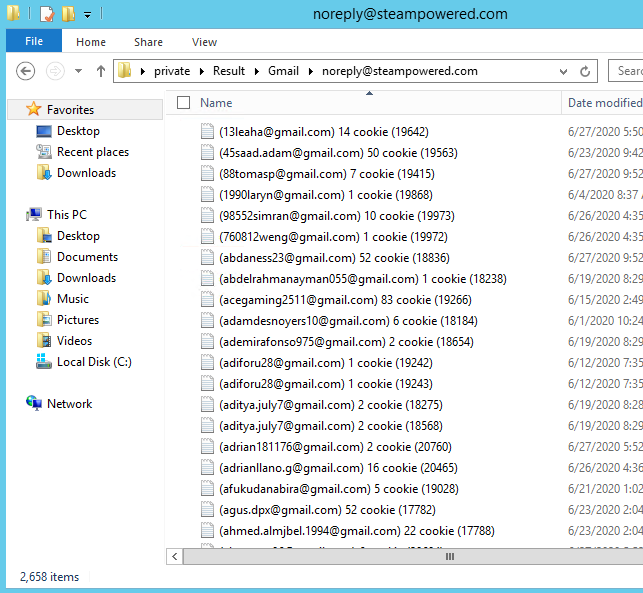Open Documents under This PC
643x593 pixels.
pyautogui.click(x=87, y=257)
